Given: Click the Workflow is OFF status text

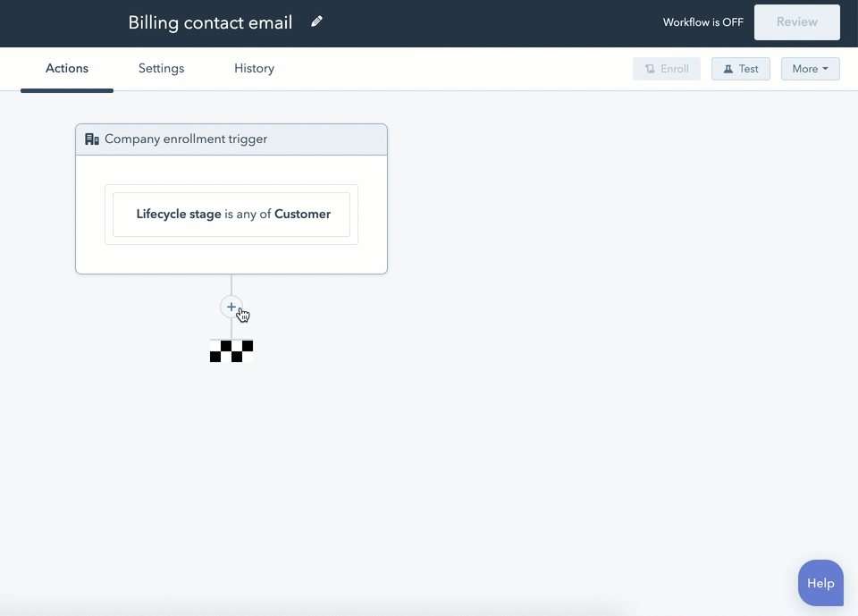Looking at the screenshot, I should tap(703, 22).
